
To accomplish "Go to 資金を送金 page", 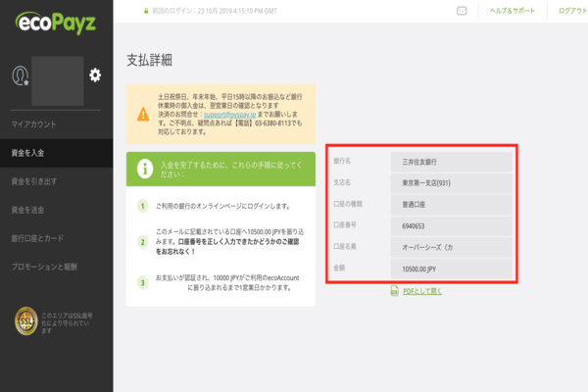I will click(27, 210).
